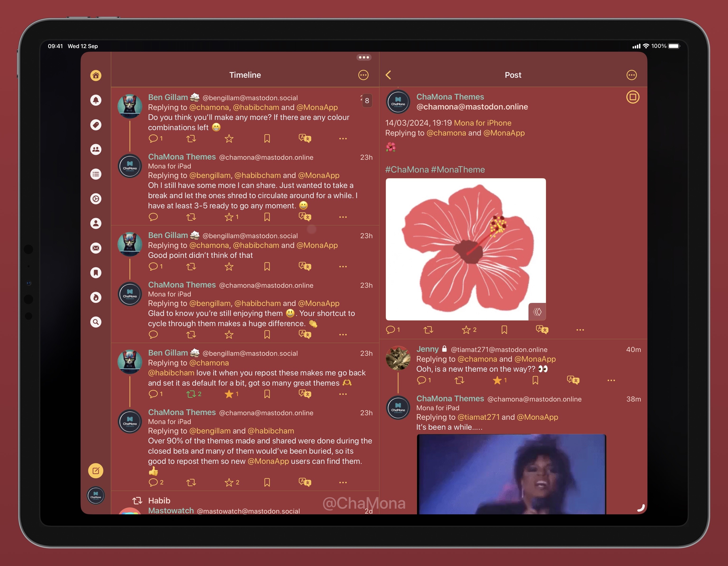The height and width of the screenshot is (566, 728).
Task: Open hashtag #ChaMona
Action: (407, 170)
